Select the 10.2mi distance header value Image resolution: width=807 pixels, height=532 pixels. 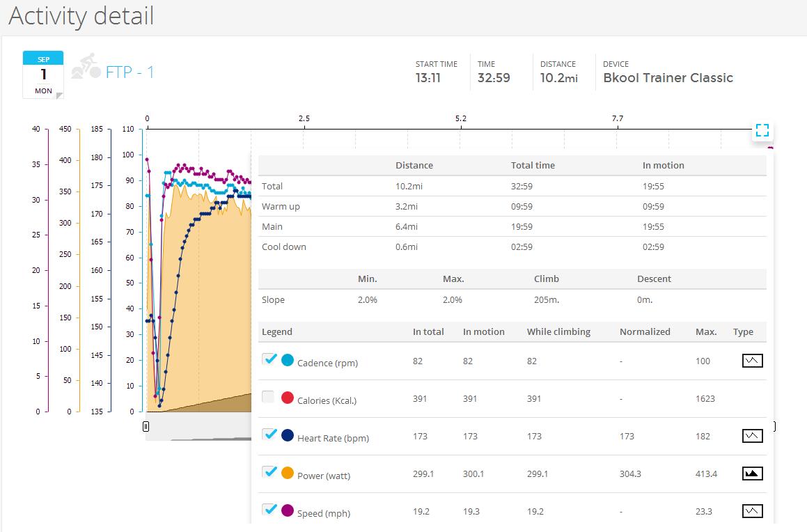(x=559, y=78)
